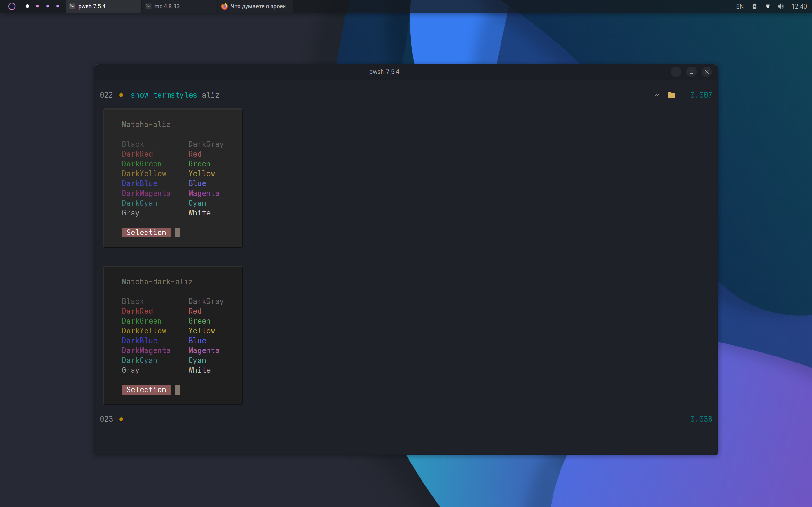Switch to the first workspace dot
This screenshot has width=812, height=507.
[x=27, y=6]
